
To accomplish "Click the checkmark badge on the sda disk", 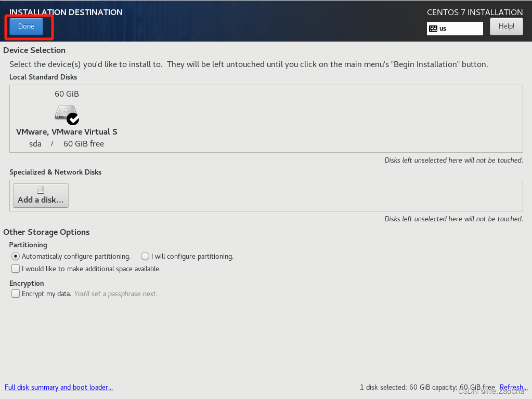I will click(73, 119).
